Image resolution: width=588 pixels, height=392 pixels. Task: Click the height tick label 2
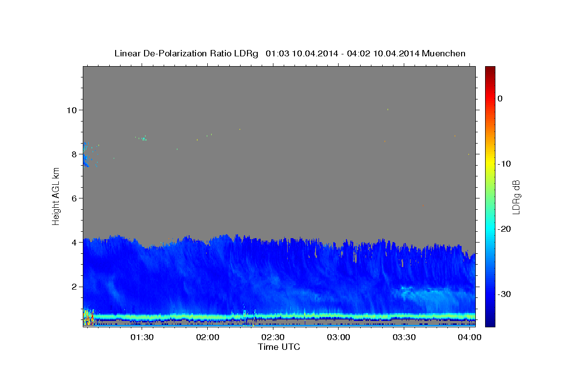[74, 286]
